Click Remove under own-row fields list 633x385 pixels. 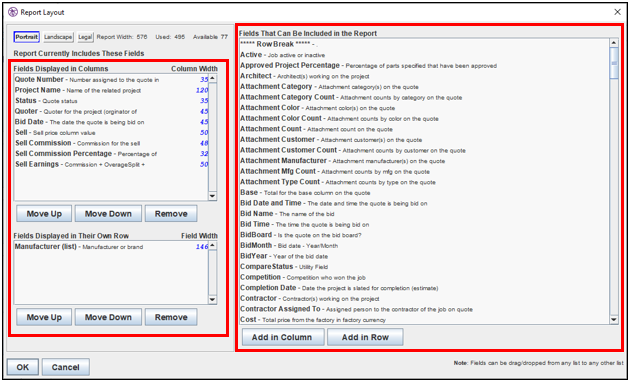click(x=171, y=317)
